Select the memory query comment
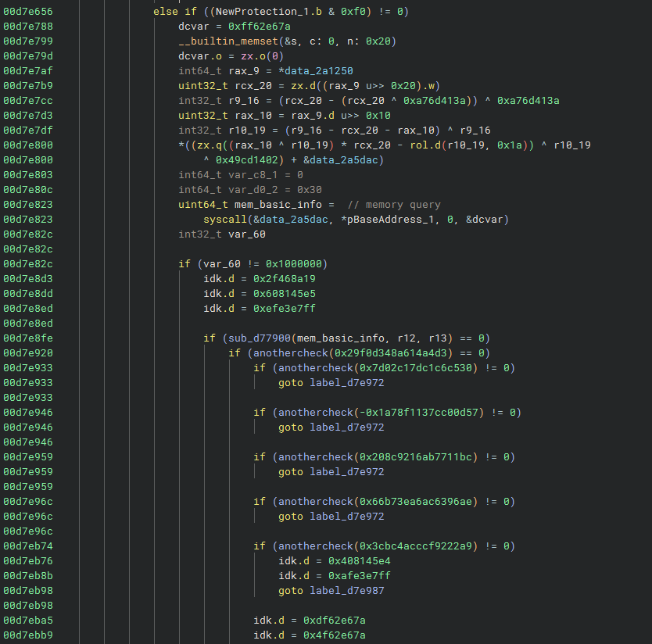 394,205
